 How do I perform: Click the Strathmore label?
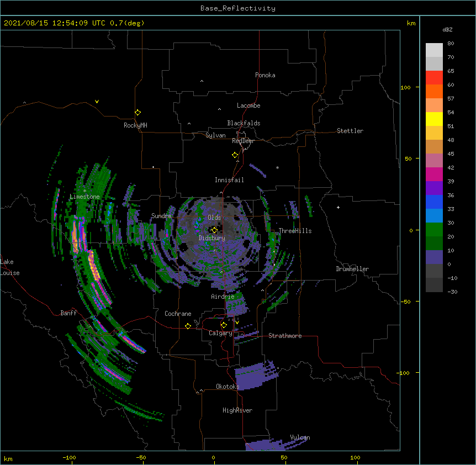tap(285, 336)
